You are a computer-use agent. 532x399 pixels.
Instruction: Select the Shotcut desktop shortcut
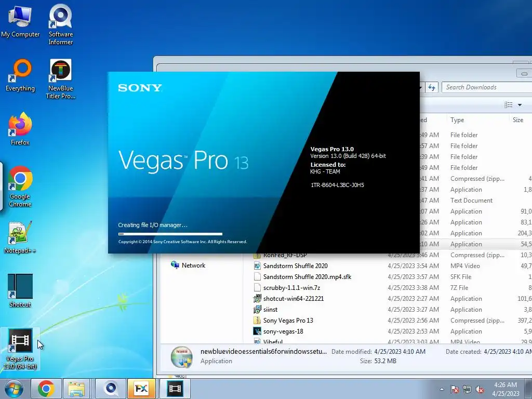20,291
